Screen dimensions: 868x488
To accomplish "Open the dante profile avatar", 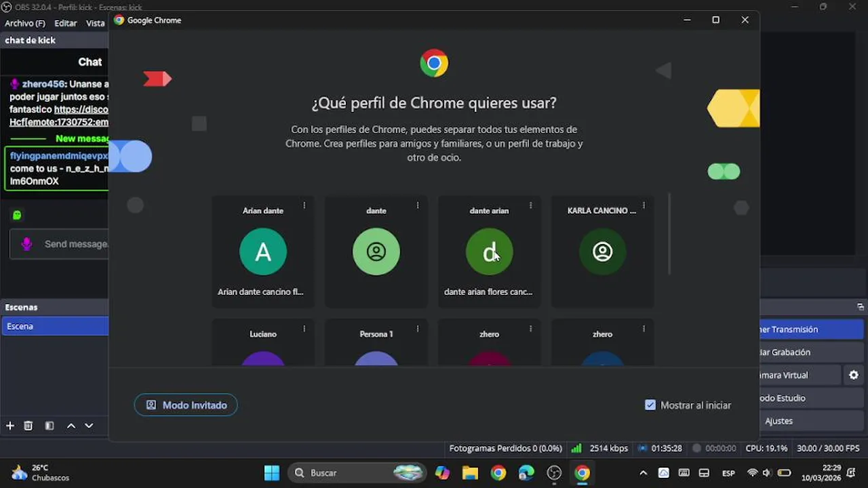I will (x=376, y=251).
